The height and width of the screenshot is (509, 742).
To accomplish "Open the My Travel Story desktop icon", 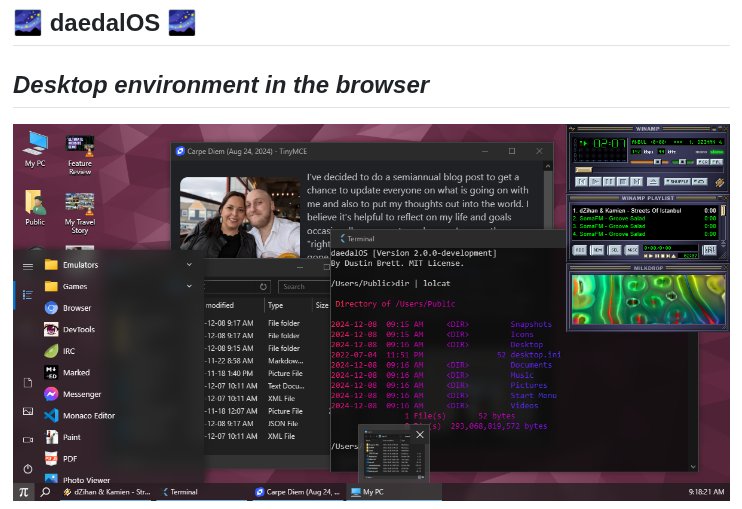I will pyautogui.click(x=80, y=213).
